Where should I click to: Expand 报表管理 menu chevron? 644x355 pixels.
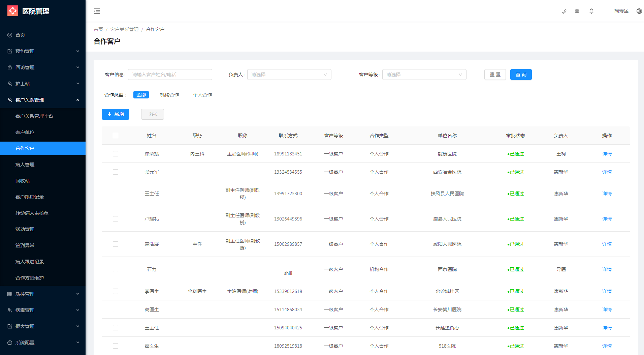[x=78, y=326]
